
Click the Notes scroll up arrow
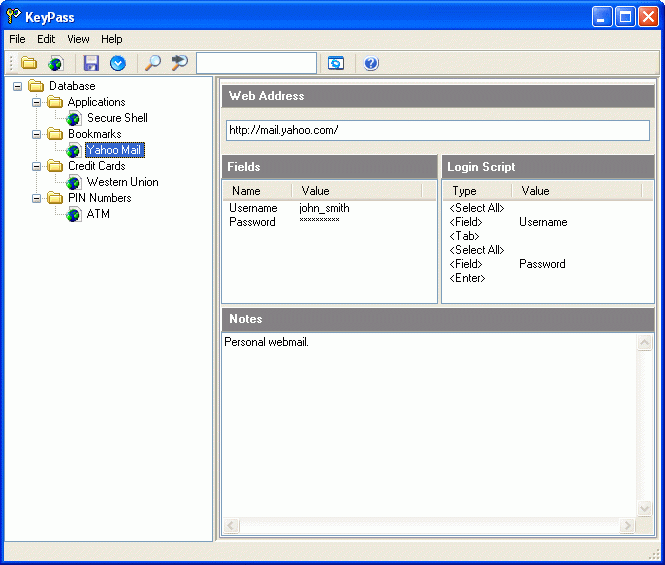click(x=644, y=342)
